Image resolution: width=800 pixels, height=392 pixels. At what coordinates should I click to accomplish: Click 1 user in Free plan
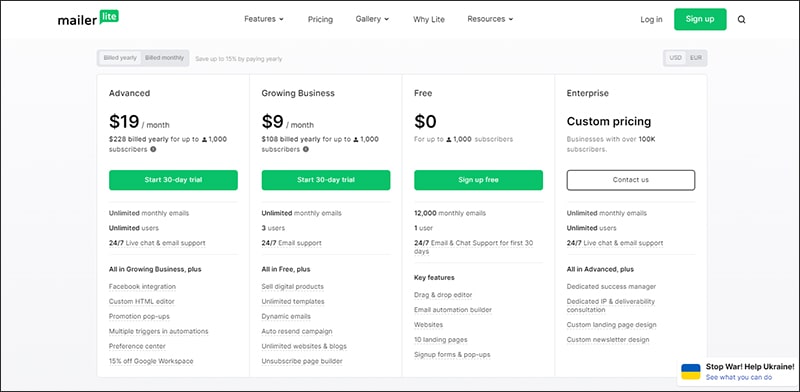[x=424, y=228]
